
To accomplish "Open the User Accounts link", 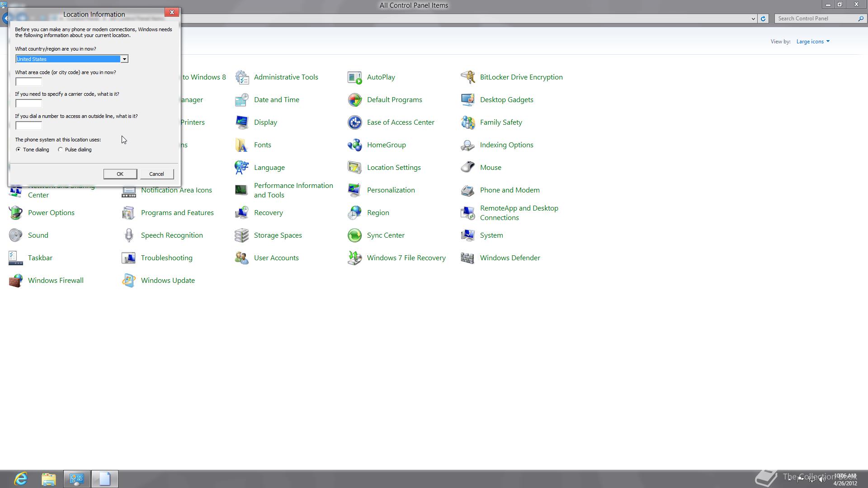I will [276, 258].
